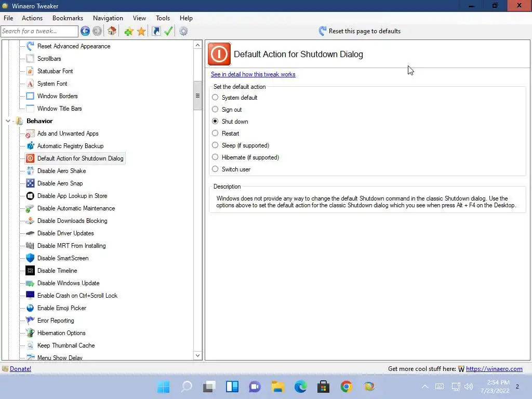Click the shortcut export toolbar icon
The height and width of the screenshot is (399, 532).
tap(156, 31)
